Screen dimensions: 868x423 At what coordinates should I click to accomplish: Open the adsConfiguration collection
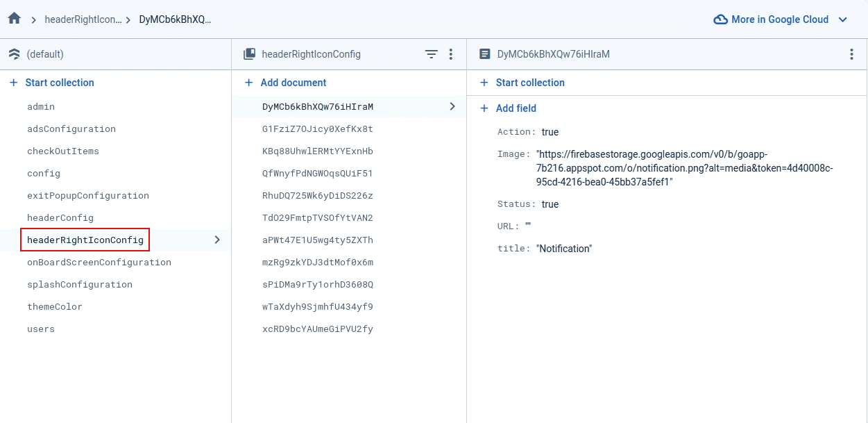point(71,129)
